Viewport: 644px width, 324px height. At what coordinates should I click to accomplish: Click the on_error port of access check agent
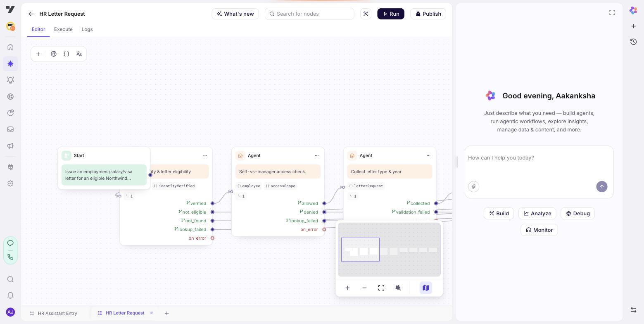(x=324, y=229)
